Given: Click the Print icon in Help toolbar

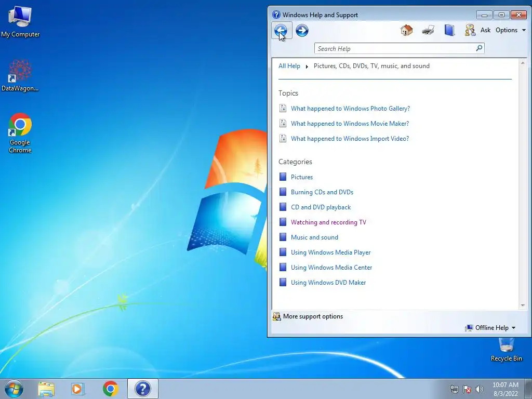Looking at the screenshot, I should (x=428, y=30).
